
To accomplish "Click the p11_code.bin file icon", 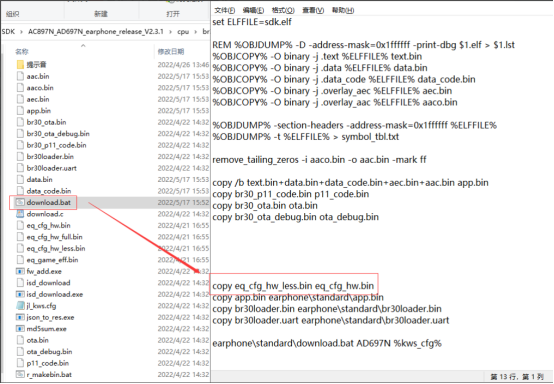I will [x=20, y=363].
